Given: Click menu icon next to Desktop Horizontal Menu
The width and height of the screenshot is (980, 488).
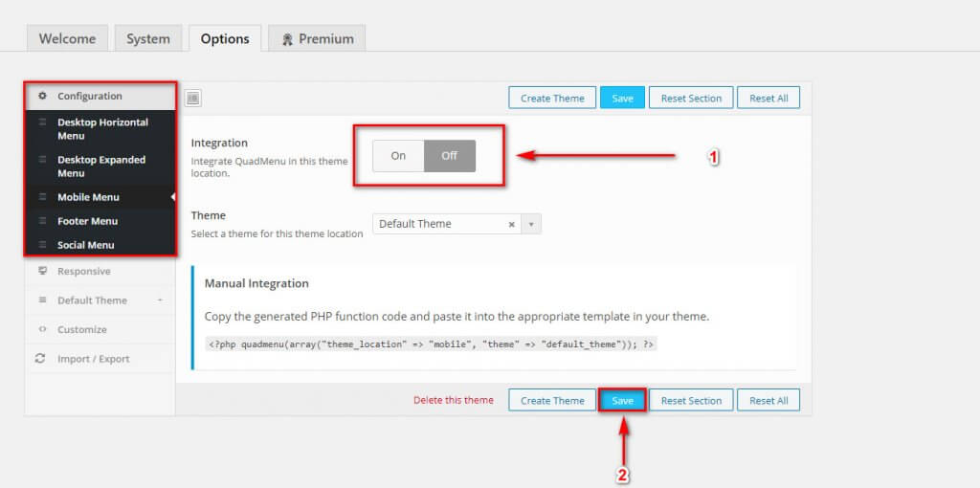Looking at the screenshot, I should (x=42, y=122).
